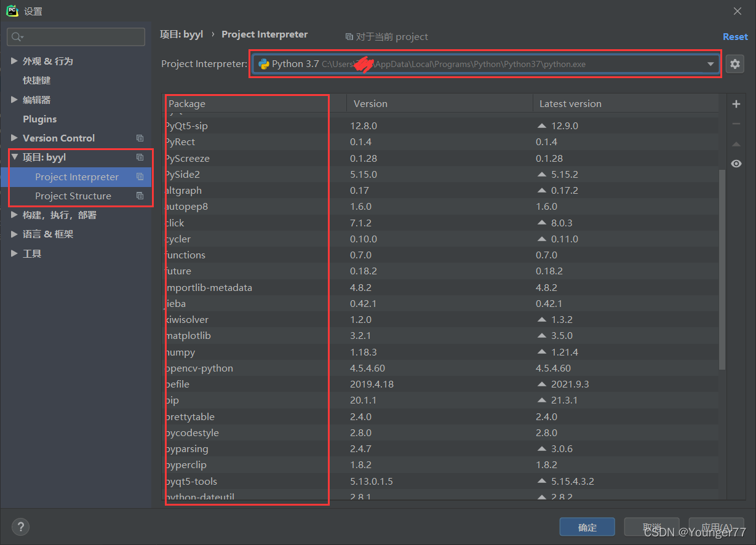Click the plus icon to install package

(736, 104)
